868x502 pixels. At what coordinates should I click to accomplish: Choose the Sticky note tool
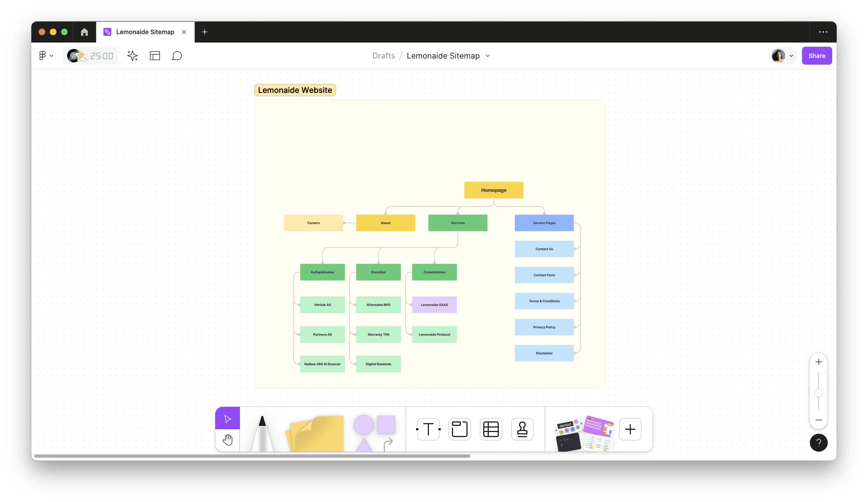tap(315, 434)
